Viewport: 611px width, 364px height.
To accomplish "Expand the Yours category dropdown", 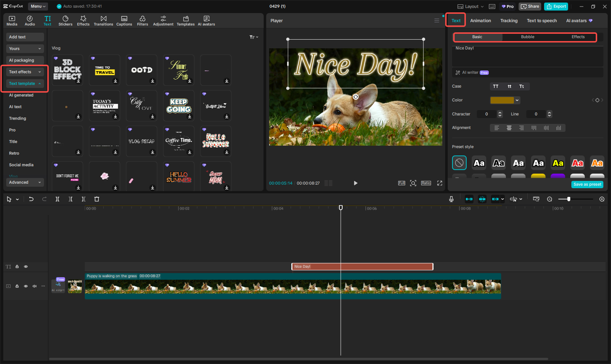I will click(x=25, y=49).
